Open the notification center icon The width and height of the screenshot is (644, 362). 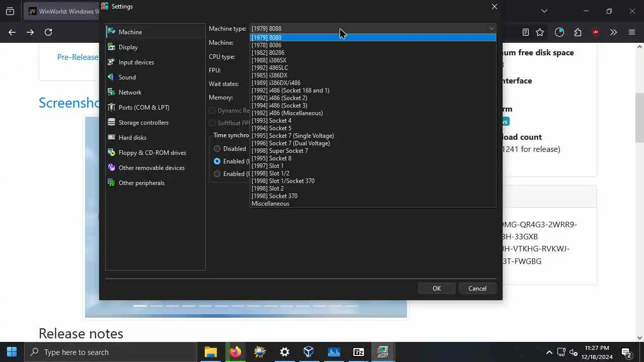(626, 352)
